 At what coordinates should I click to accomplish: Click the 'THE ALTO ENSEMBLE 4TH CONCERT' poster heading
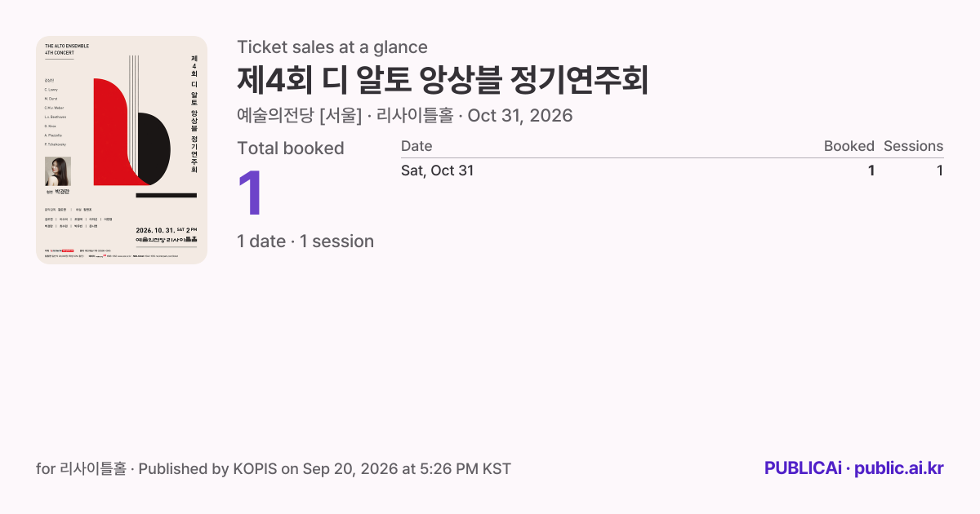click(x=67, y=50)
